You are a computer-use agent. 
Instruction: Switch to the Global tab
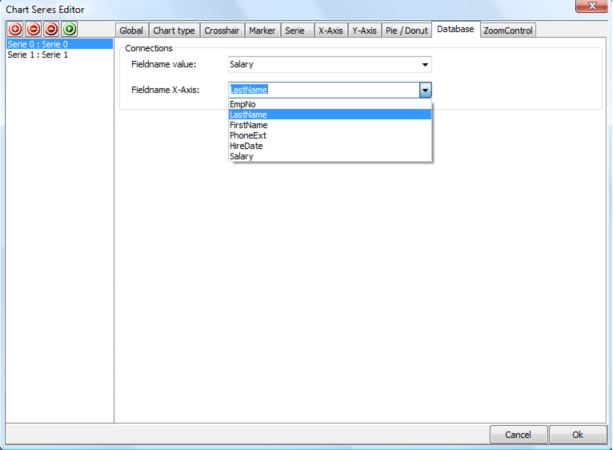131,30
